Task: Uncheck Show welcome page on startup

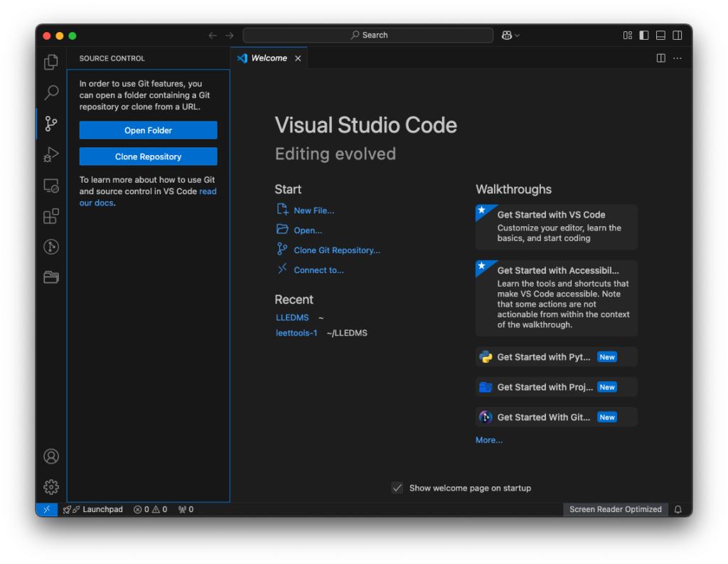Action: 397,488
